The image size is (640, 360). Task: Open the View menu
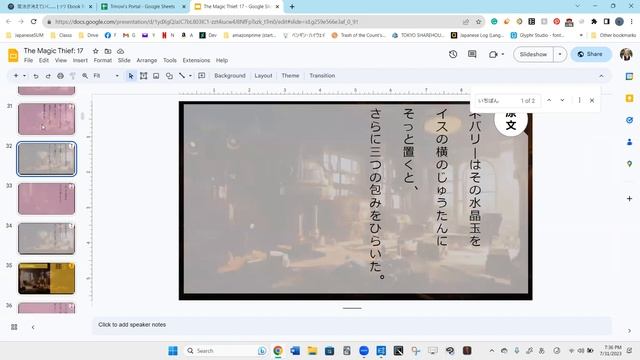[x=61, y=60]
